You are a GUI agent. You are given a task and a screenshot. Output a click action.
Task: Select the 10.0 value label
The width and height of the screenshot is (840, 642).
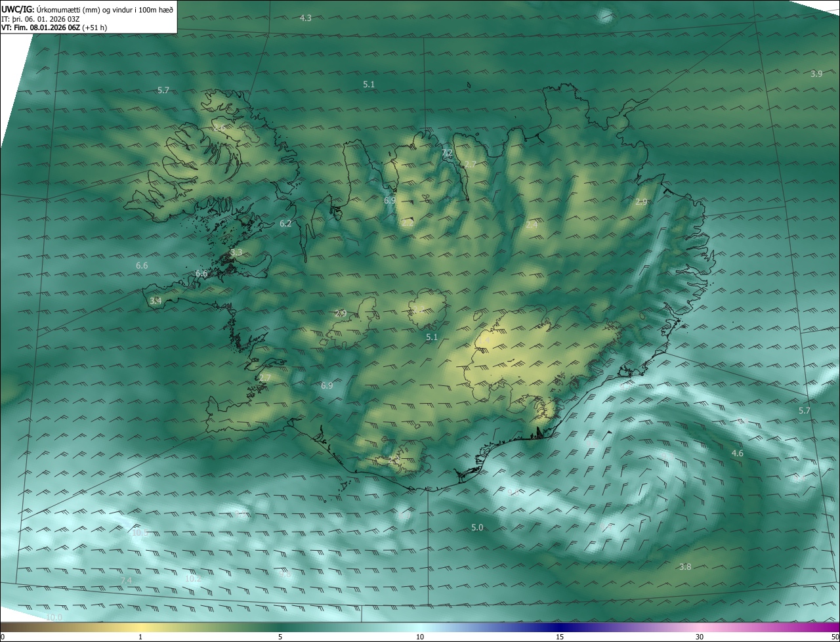tap(54, 617)
